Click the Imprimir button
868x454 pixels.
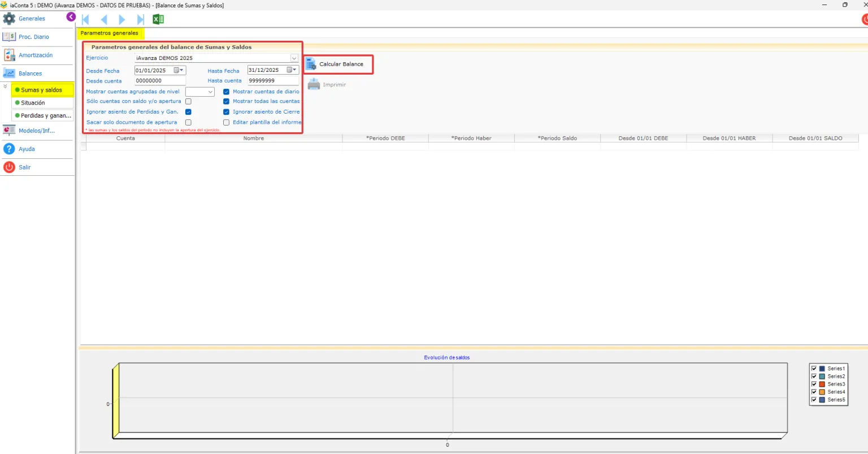[x=327, y=85]
